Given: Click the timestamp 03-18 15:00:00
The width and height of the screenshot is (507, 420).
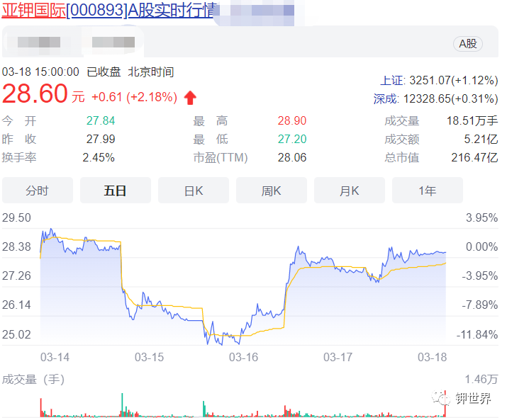Looking at the screenshot, I should pyautogui.click(x=40, y=72).
